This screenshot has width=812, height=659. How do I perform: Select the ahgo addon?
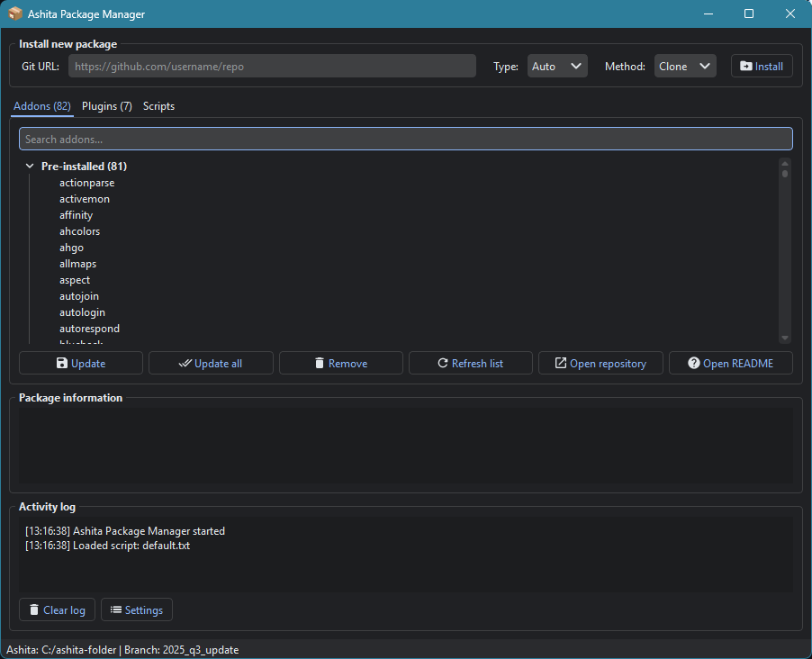tap(71, 248)
